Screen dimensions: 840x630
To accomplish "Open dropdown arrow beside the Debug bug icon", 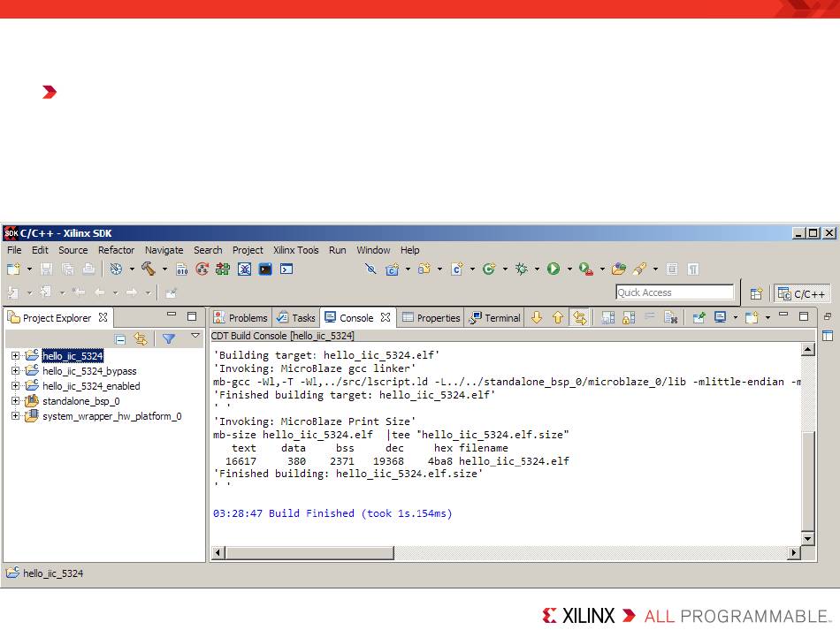I will pos(537,269).
